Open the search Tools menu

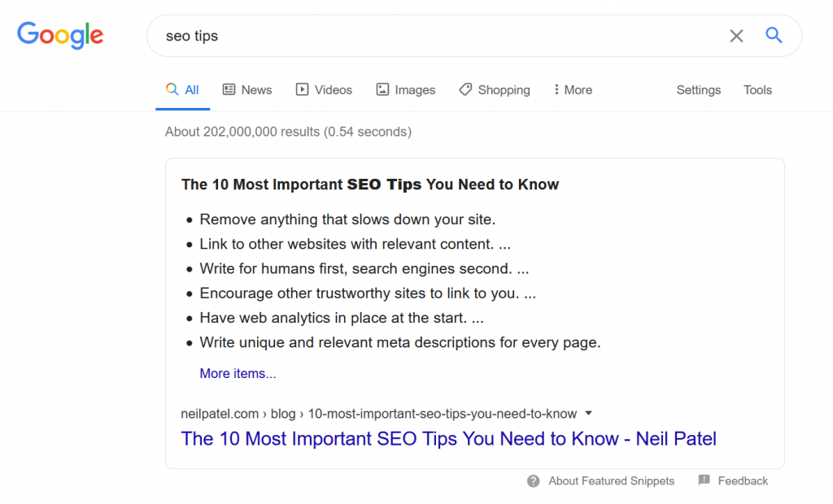click(x=757, y=90)
